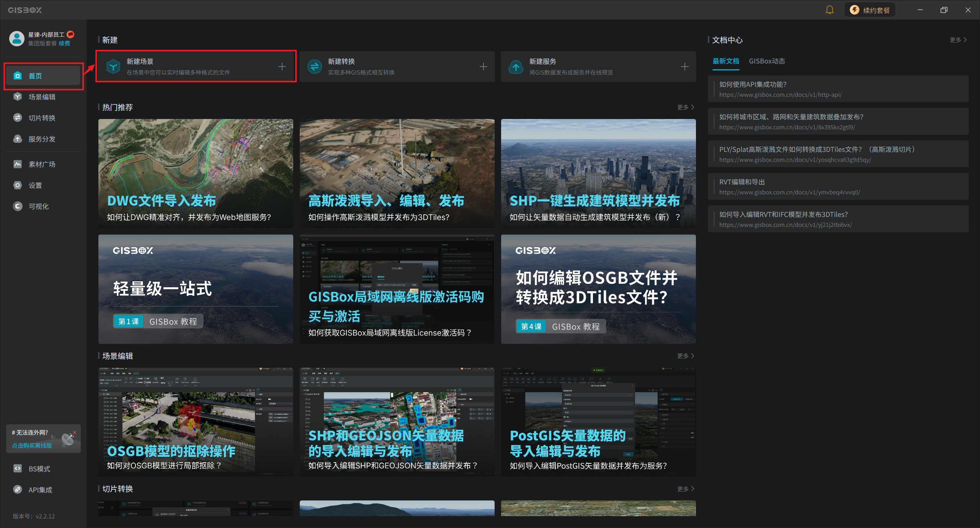Click the 新建转换 round arrows icon

[x=315, y=67]
